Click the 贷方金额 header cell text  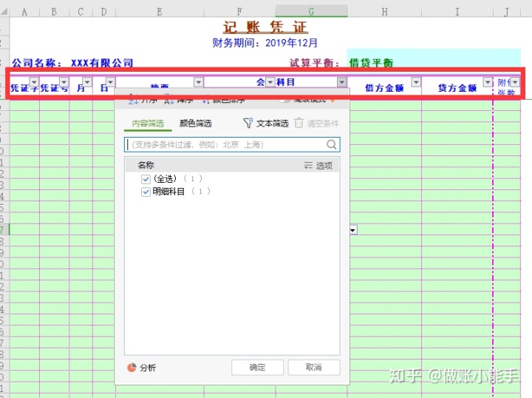click(457, 88)
